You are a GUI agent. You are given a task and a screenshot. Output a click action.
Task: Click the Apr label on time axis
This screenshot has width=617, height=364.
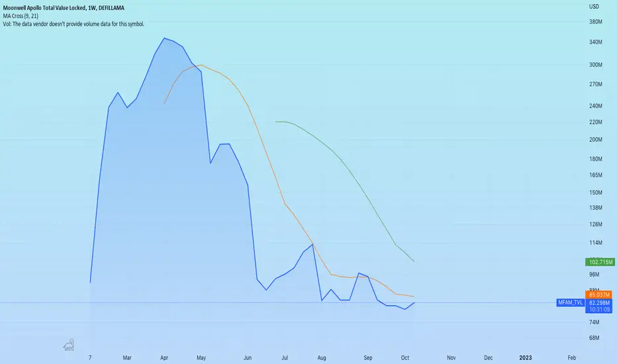click(164, 357)
